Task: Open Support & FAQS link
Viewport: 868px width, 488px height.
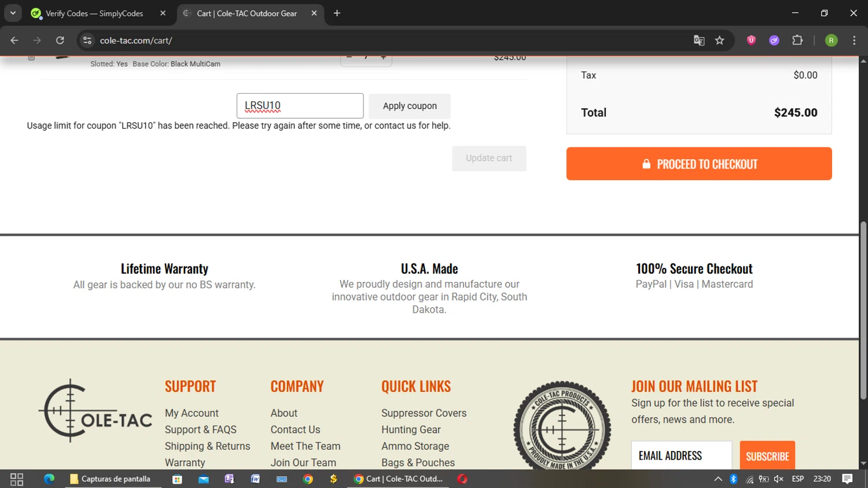Action: coord(201,430)
